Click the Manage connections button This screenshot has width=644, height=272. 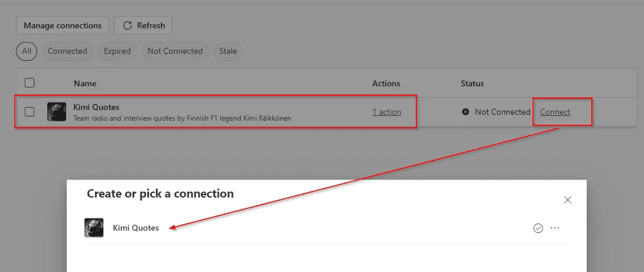(x=62, y=25)
